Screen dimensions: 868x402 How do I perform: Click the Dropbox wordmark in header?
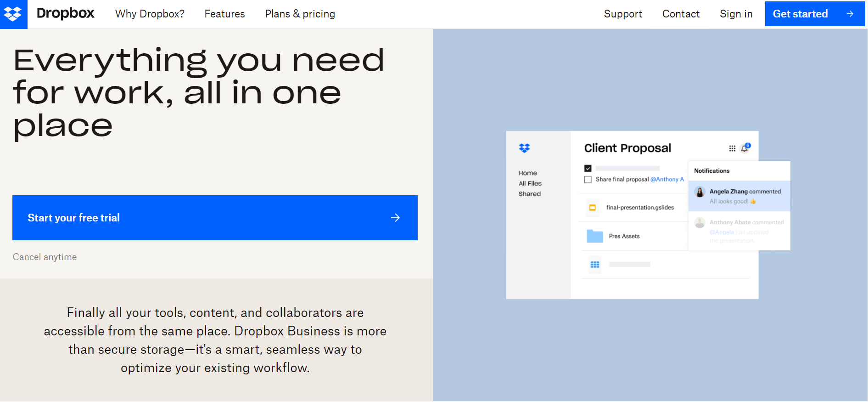[65, 13]
